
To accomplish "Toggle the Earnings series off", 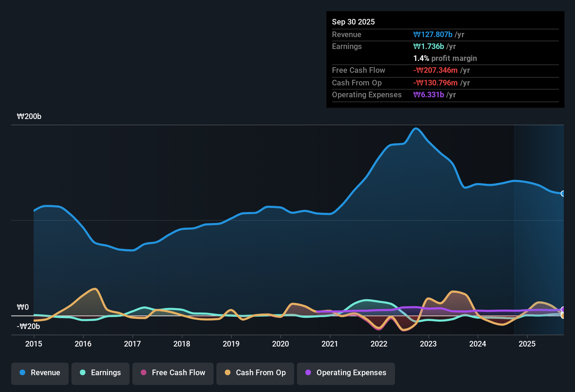I will pos(100,373).
